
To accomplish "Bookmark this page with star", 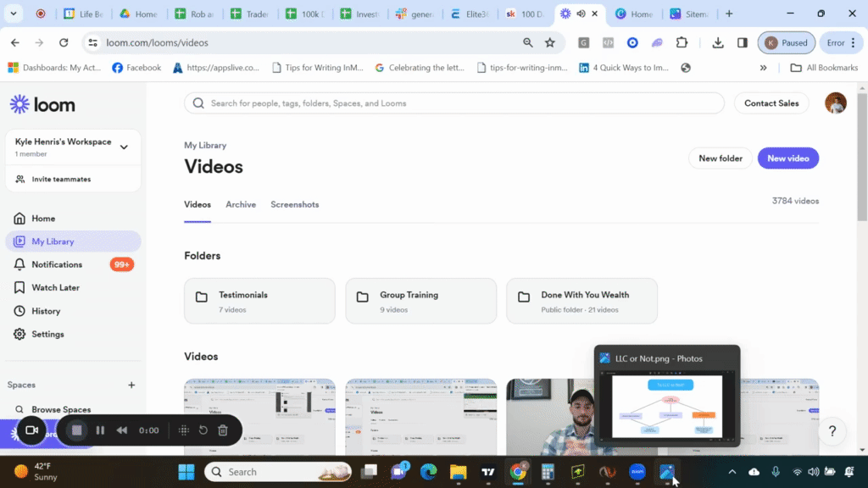I will [x=549, y=42].
